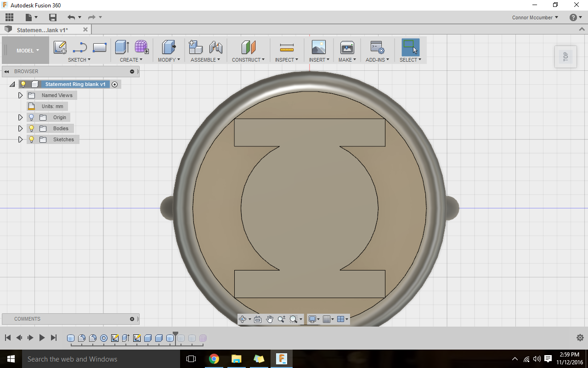Jump to timeline end
Screen dimensions: 588x368
[53, 338]
